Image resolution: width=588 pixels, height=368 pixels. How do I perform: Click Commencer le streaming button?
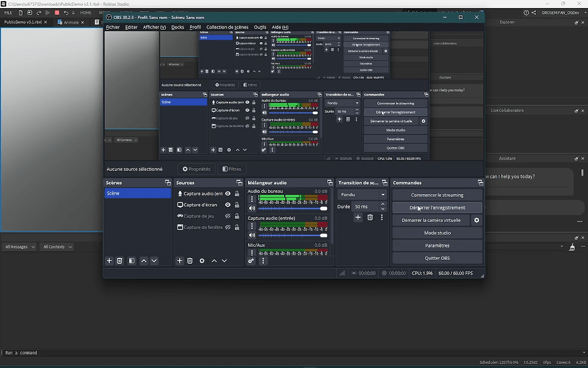pyautogui.click(x=437, y=195)
